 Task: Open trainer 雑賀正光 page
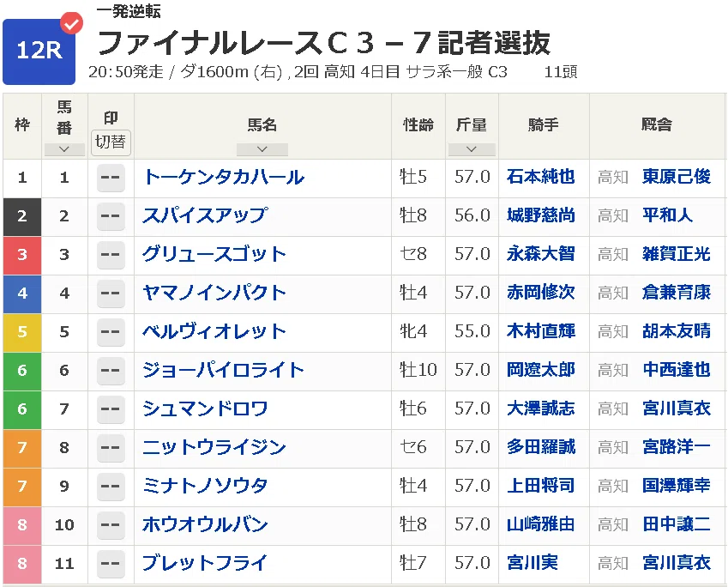[677, 254]
